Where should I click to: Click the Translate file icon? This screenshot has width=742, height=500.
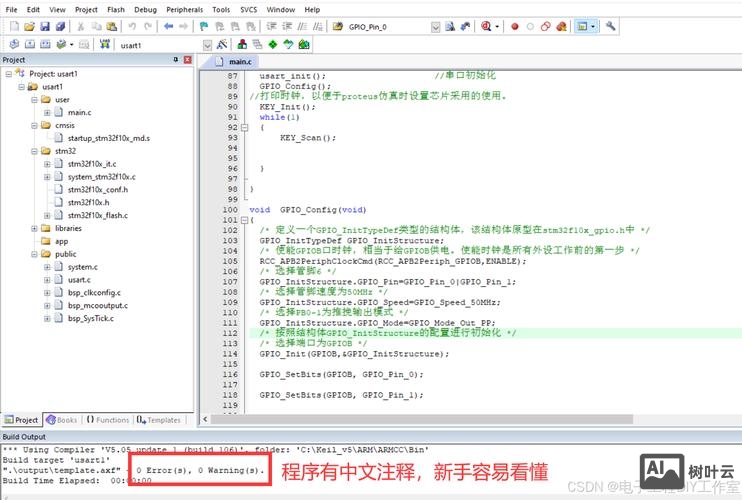tap(14, 44)
